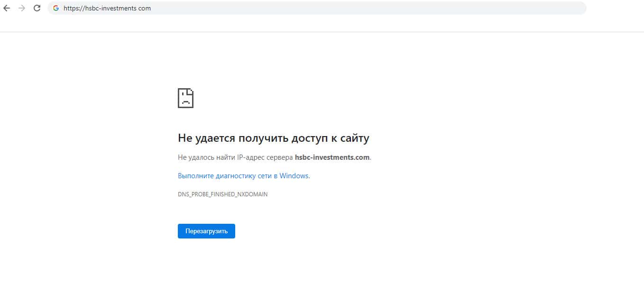The width and height of the screenshot is (644, 302).
Task: Reload the page using the refresh icon
Action: pyautogui.click(x=37, y=8)
